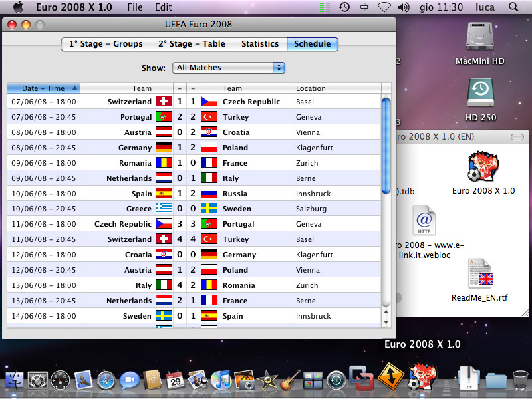532x399 pixels.
Task: Click the green activity monitor icon in menu bar
Action: point(325,7)
